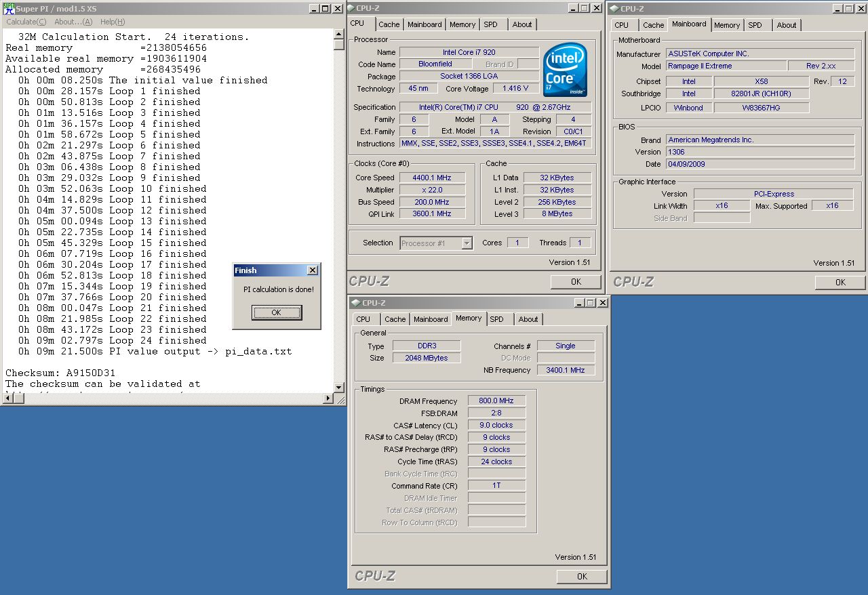Click the LPCIO W83667HG field

(x=762, y=108)
